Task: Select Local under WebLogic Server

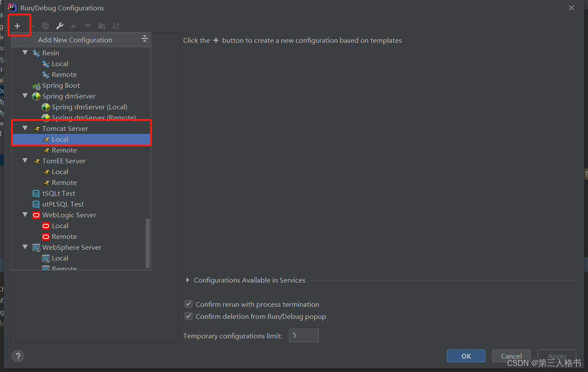Action: coord(60,226)
